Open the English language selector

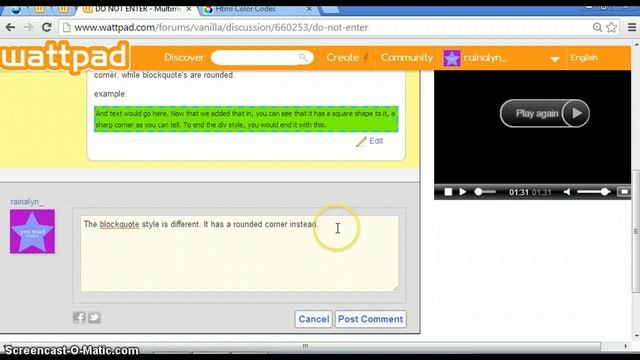coord(584,58)
